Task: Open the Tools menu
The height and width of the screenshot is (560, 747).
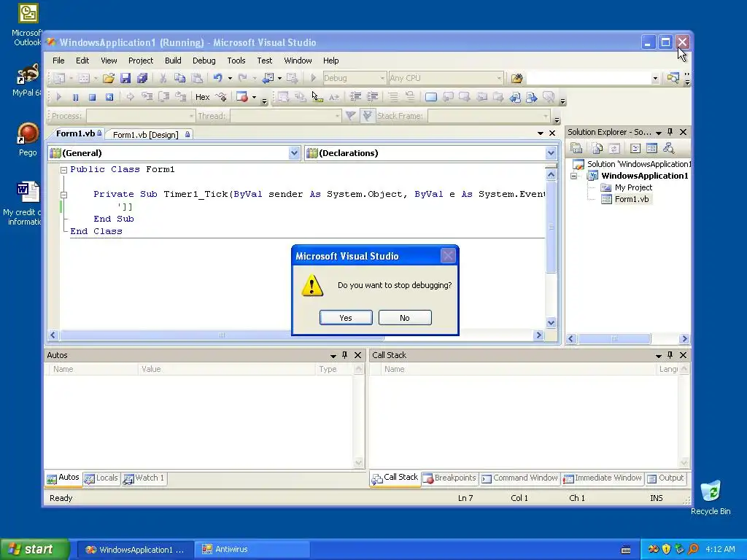Action: [x=236, y=61]
